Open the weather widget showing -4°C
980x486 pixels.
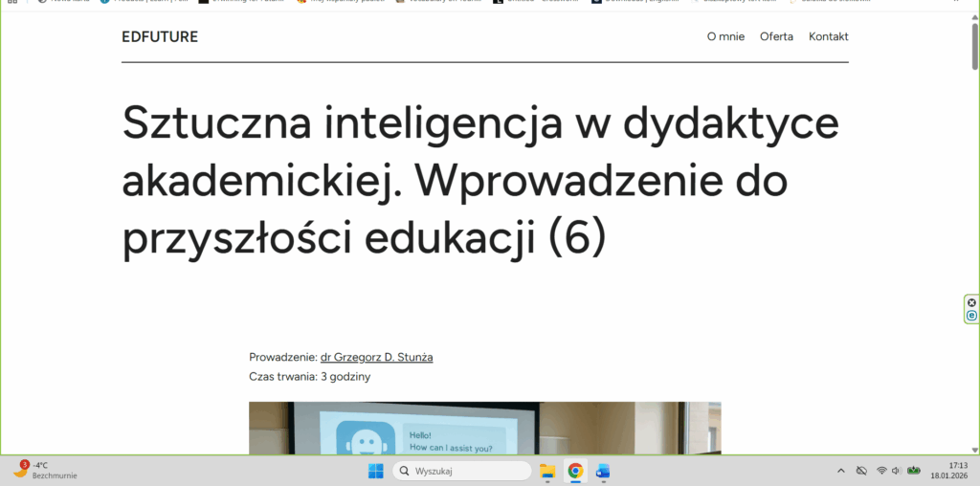point(45,470)
